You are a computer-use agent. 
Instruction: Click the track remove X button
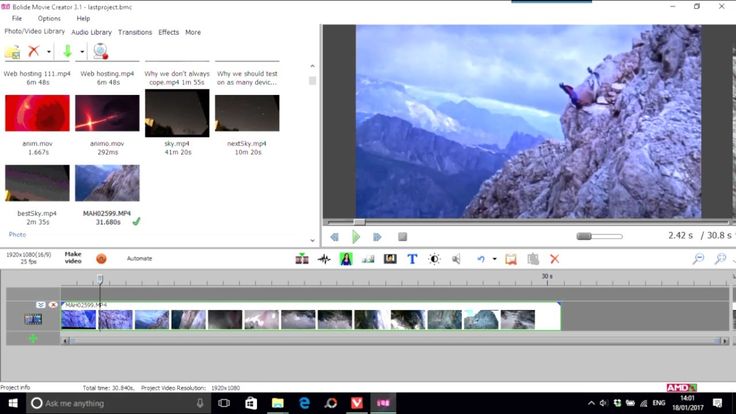53,305
